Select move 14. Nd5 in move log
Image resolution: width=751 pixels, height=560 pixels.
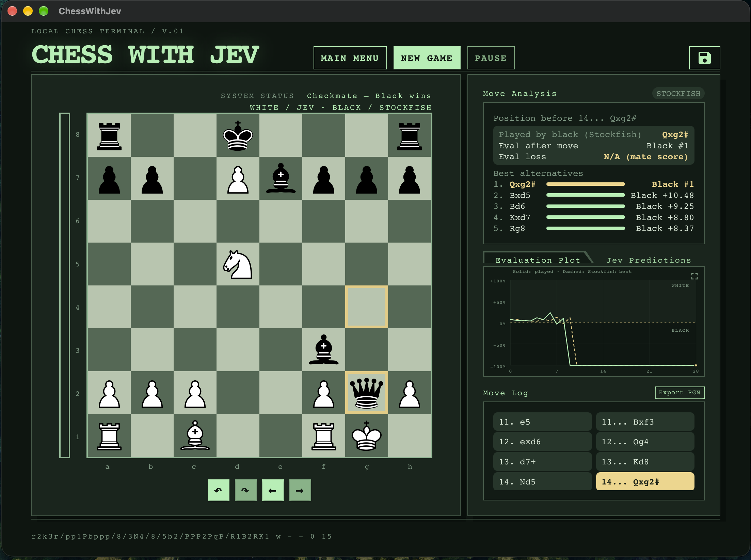coord(542,481)
